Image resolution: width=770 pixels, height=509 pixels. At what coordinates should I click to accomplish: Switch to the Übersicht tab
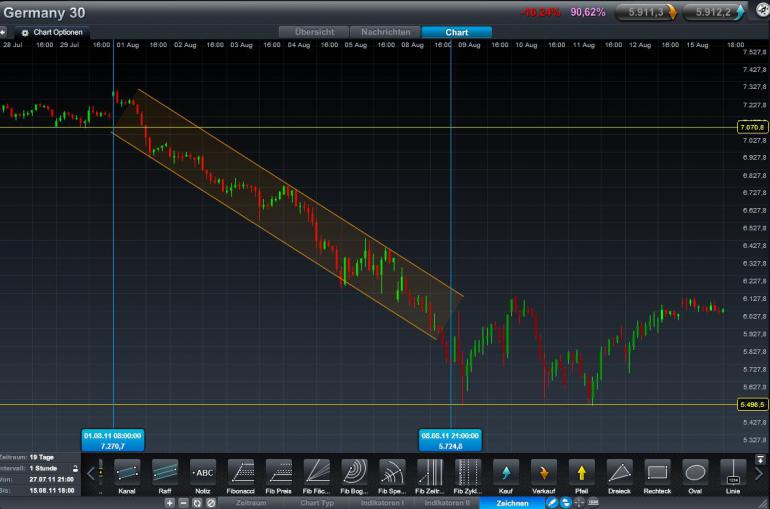[314, 32]
